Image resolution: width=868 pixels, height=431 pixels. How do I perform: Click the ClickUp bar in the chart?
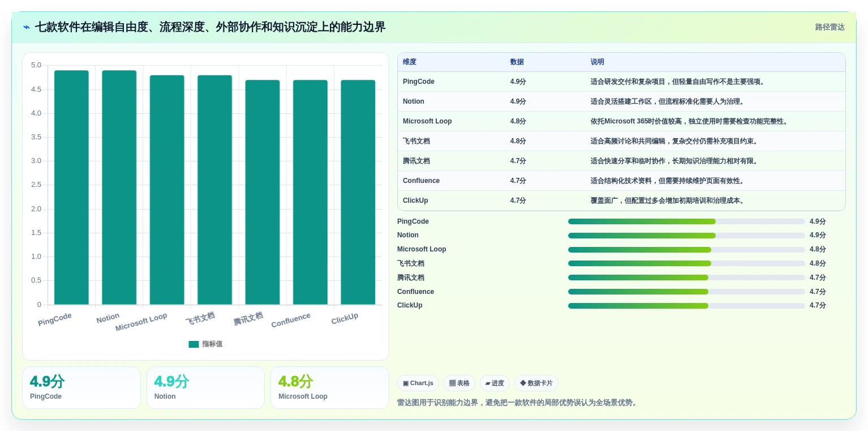[358, 192]
